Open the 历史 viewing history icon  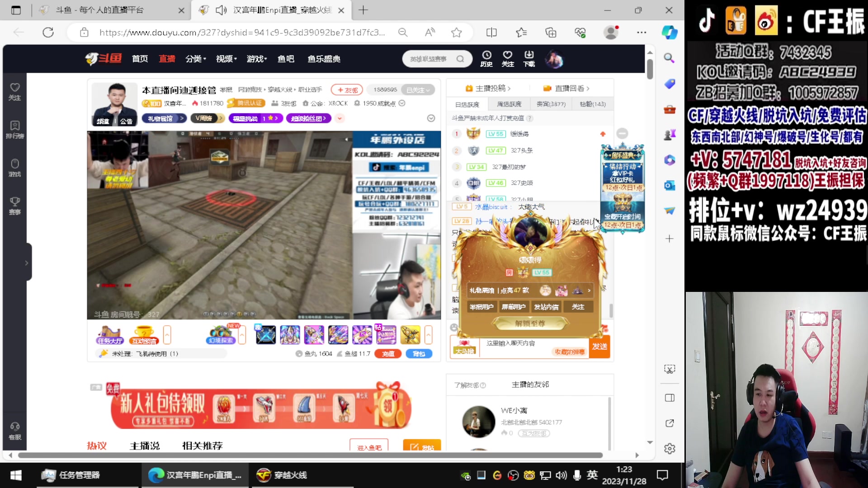[x=486, y=59]
